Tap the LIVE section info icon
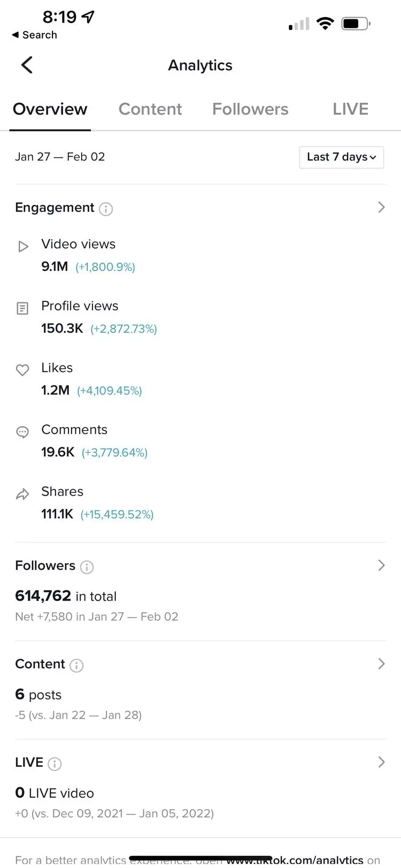 55,764
